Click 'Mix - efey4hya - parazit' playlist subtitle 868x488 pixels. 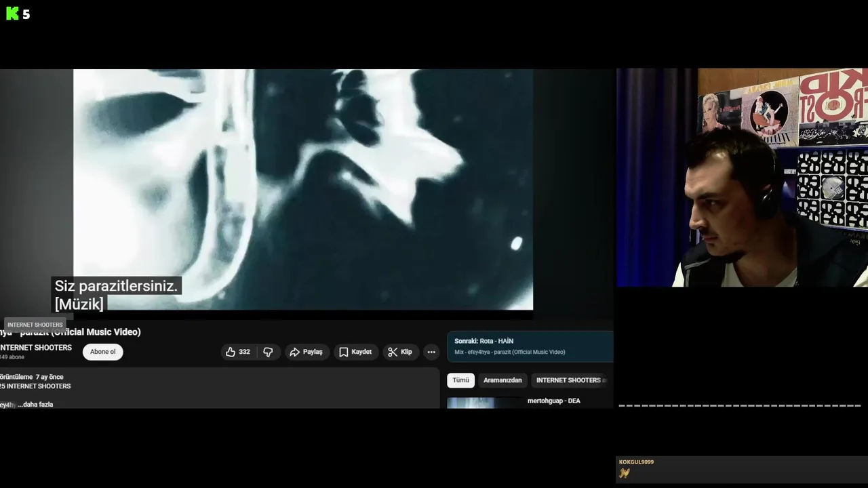(x=510, y=352)
